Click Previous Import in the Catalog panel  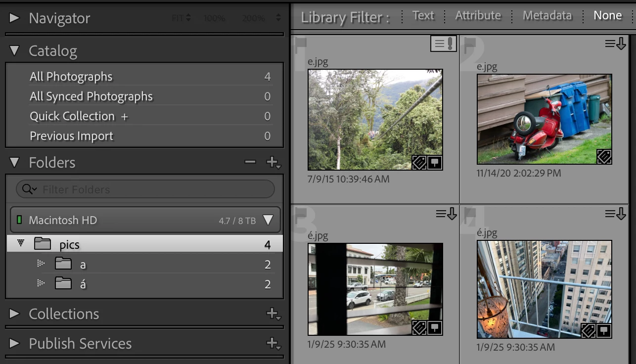point(71,136)
